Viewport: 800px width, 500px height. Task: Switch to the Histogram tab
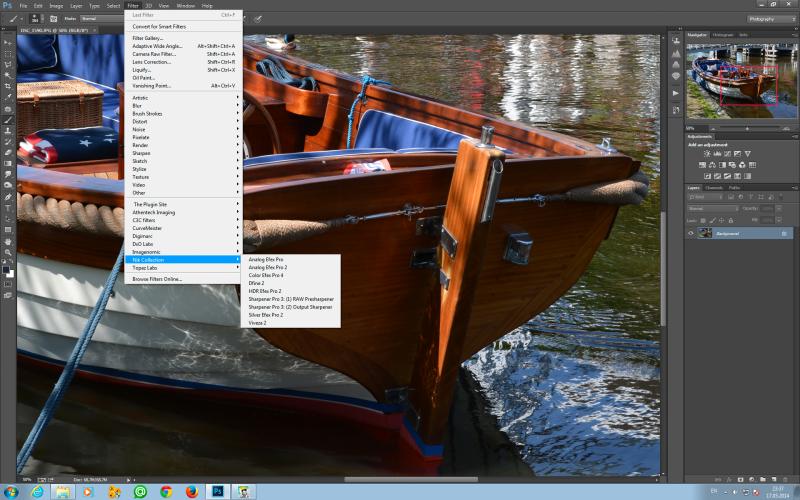pos(722,35)
